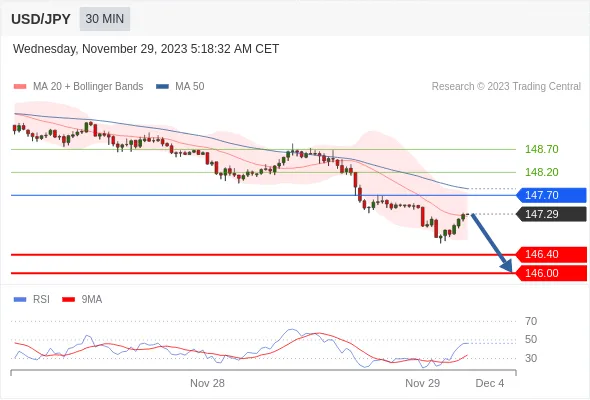Viewport: 590px width, 400px height.
Task: Select the 30 MIN timeframe button
Action: pyautogui.click(x=105, y=19)
